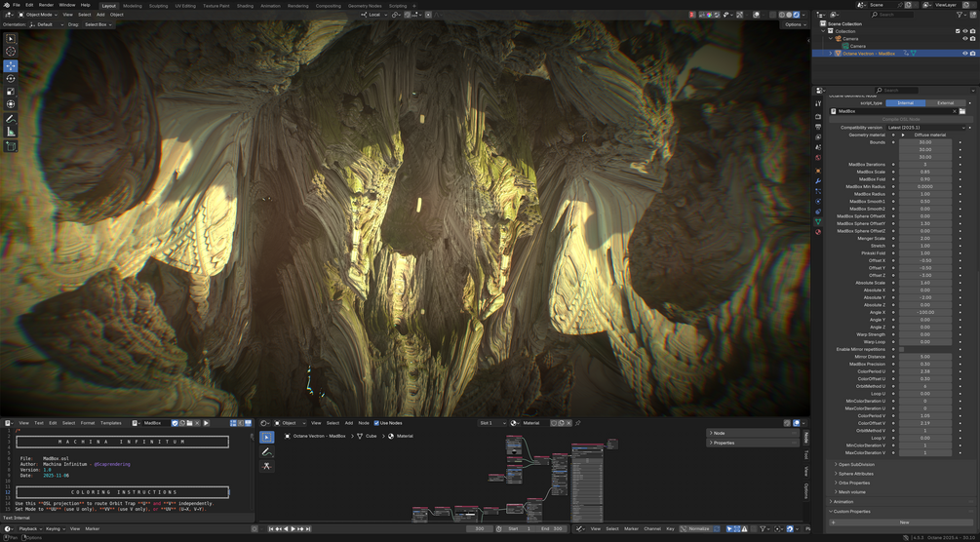This screenshot has width=980, height=542.
Task: Select the Cursor tool
Action: pyautogui.click(x=11, y=51)
